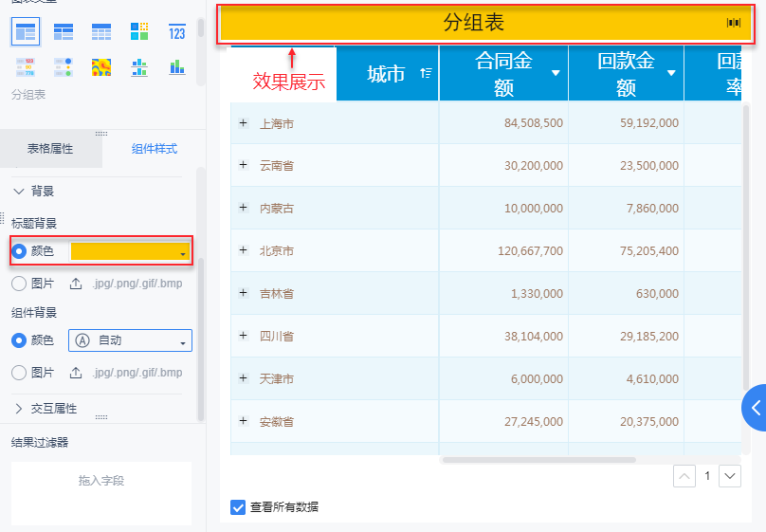Screen dimensions: 766x532
Task: Open the 自动 component background color dropdown
Action: [x=131, y=340]
